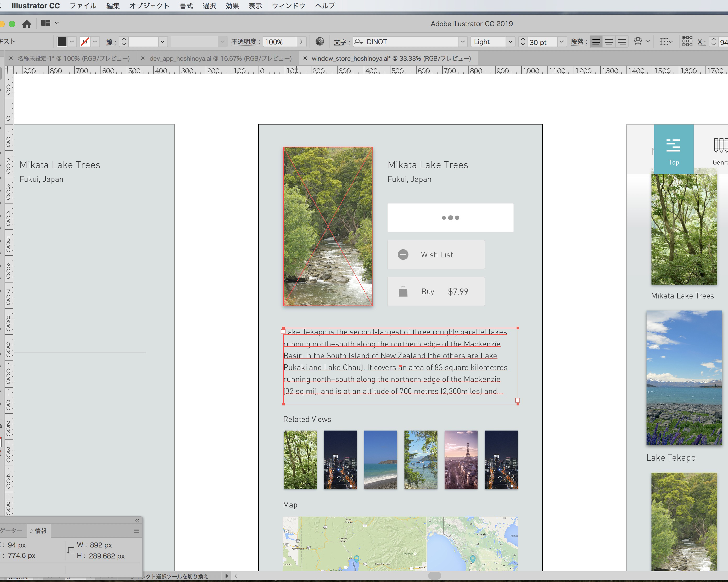Open envelope warp options dropdown
The image size is (728, 582).
pos(648,41)
